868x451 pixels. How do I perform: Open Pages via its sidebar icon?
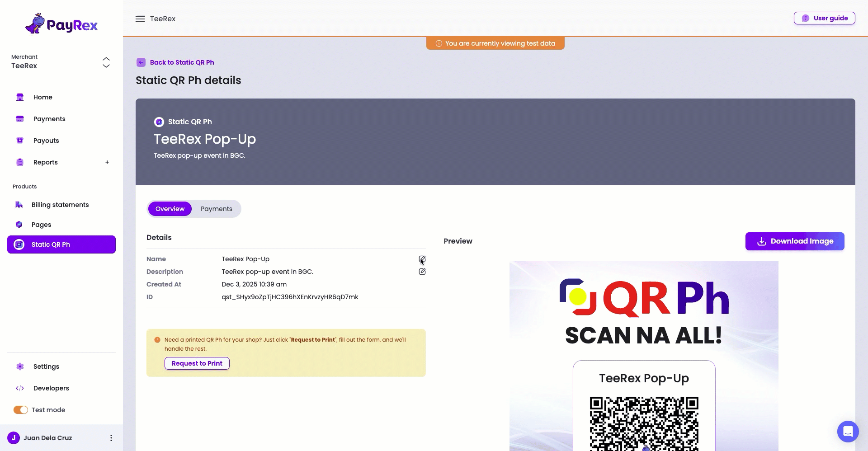click(x=19, y=225)
